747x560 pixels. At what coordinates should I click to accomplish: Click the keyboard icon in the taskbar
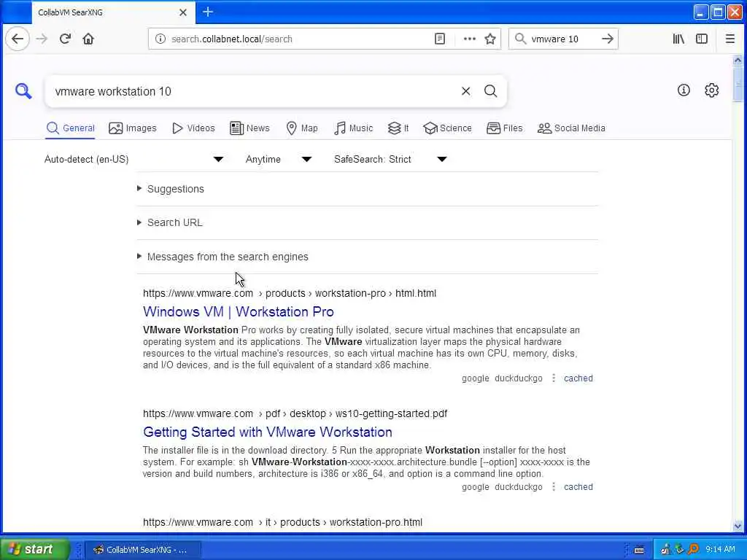[x=639, y=550]
